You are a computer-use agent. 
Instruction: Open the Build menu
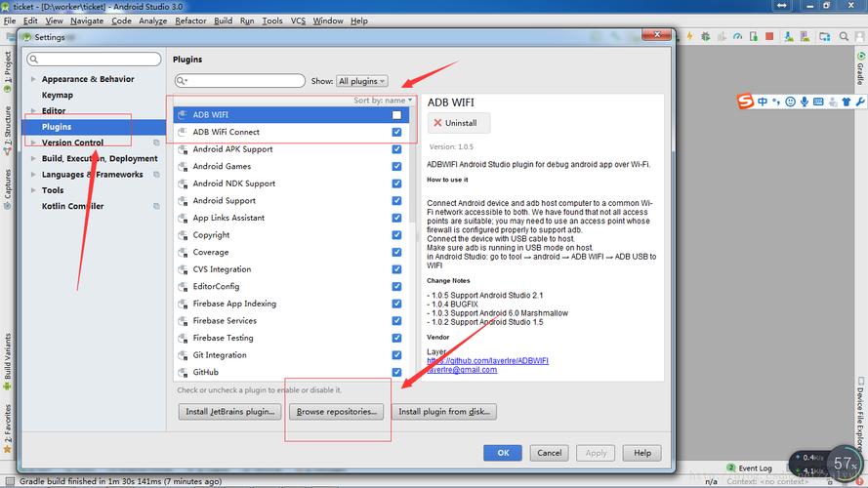point(223,21)
